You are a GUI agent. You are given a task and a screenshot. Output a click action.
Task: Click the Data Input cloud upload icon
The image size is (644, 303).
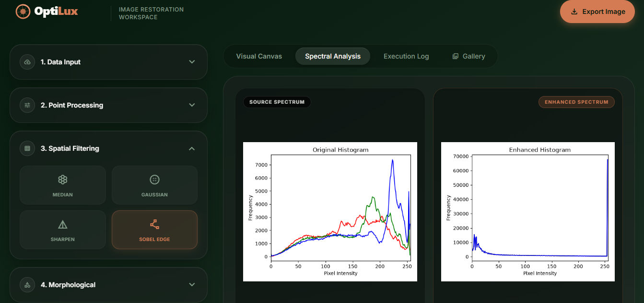coord(27,62)
